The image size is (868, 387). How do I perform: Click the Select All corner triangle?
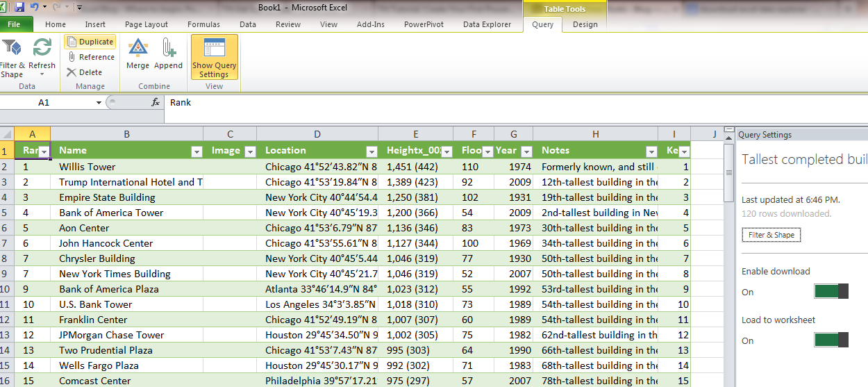[x=7, y=133]
